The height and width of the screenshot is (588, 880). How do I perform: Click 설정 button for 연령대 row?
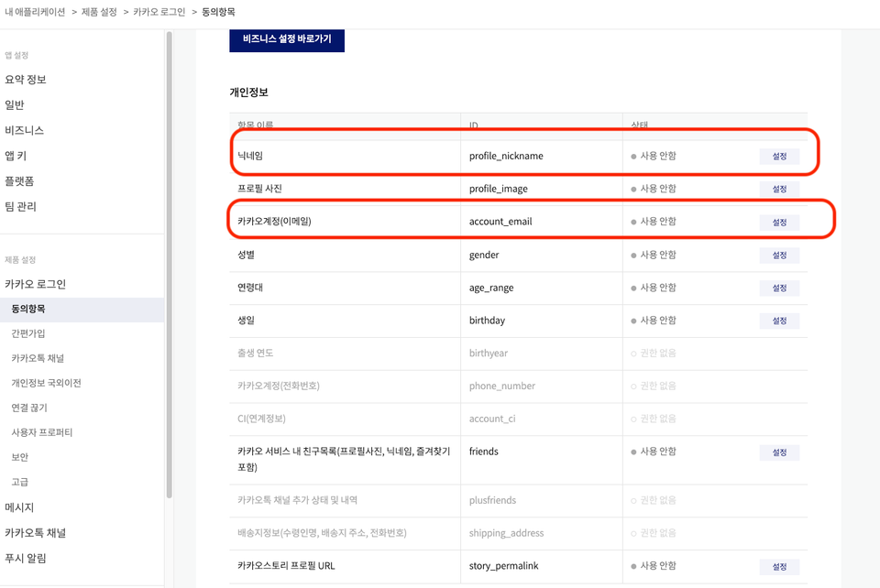click(x=779, y=289)
